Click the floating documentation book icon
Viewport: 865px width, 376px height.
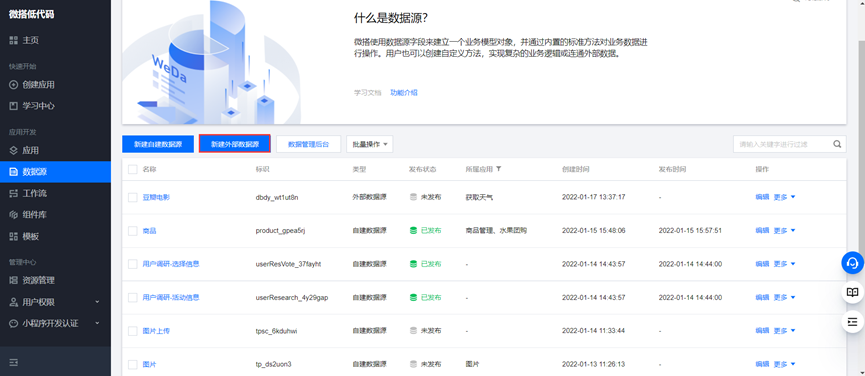[852, 292]
